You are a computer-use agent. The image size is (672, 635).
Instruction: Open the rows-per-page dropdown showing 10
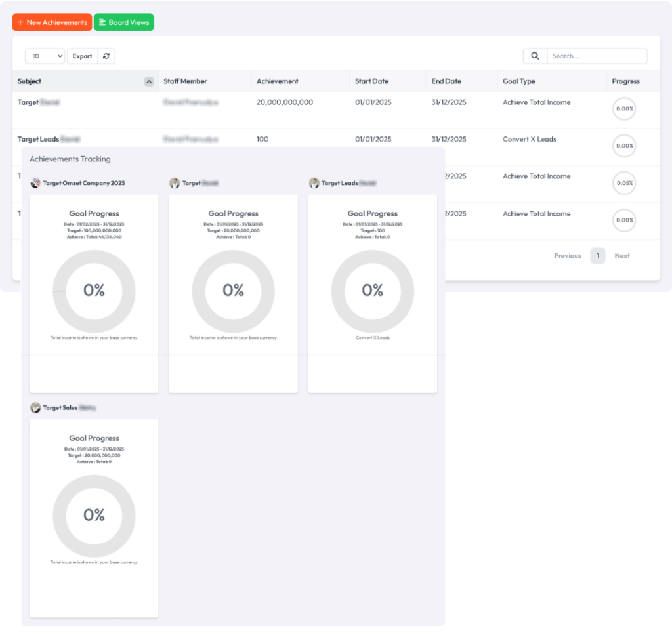tap(45, 56)
